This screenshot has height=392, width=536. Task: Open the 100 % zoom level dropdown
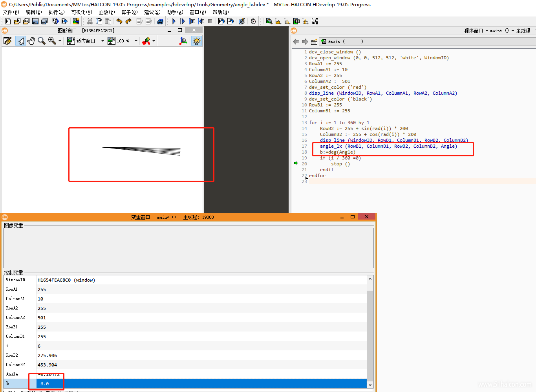point(136,41)
